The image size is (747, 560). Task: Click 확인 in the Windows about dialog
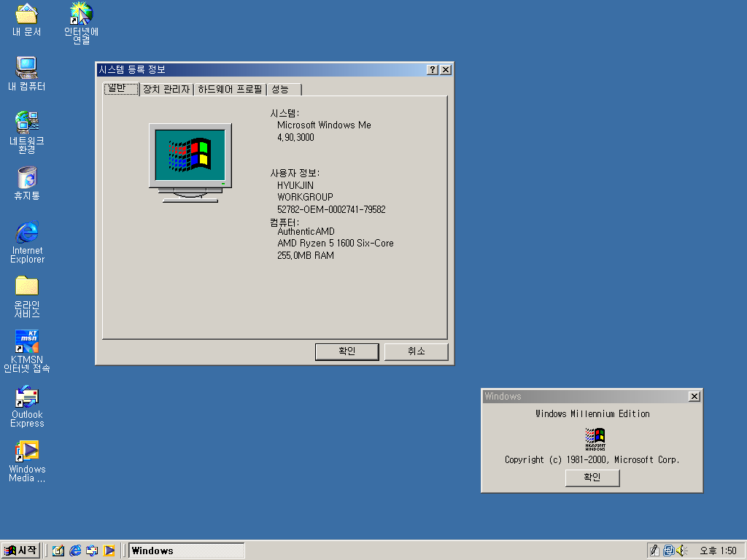[592, 478]
